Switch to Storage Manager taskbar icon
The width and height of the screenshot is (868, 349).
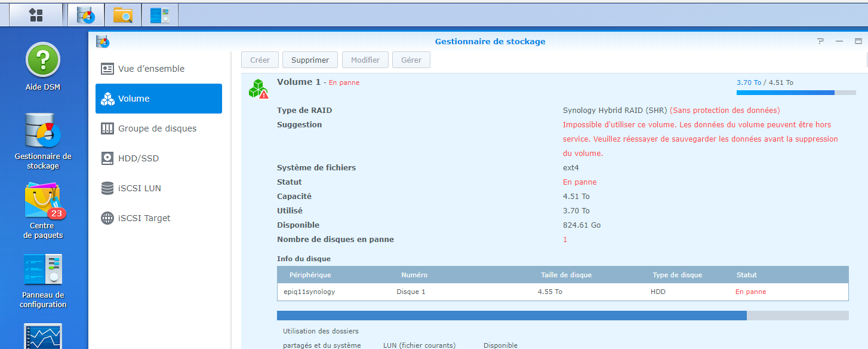(85, 15)
